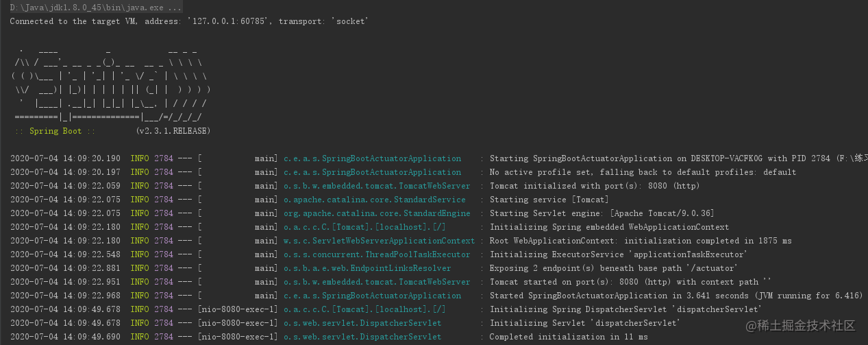This screenshot has height=345, width=868.
Task: Click the logger name 'o.apache.catalina.core.StandardService'
Action: [374, 200]
